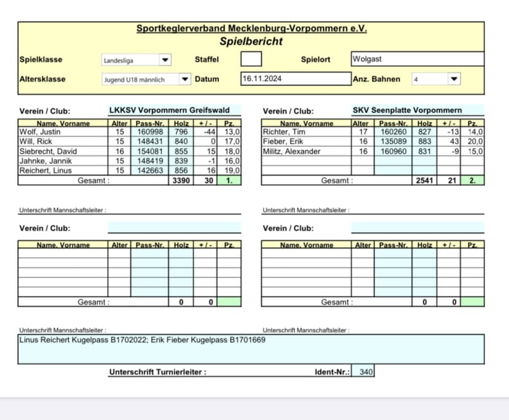Viewport: 509px width, 420px height.
Task: Click the -44 difference value for Wolf, Justin
Action: coord(205,131)
